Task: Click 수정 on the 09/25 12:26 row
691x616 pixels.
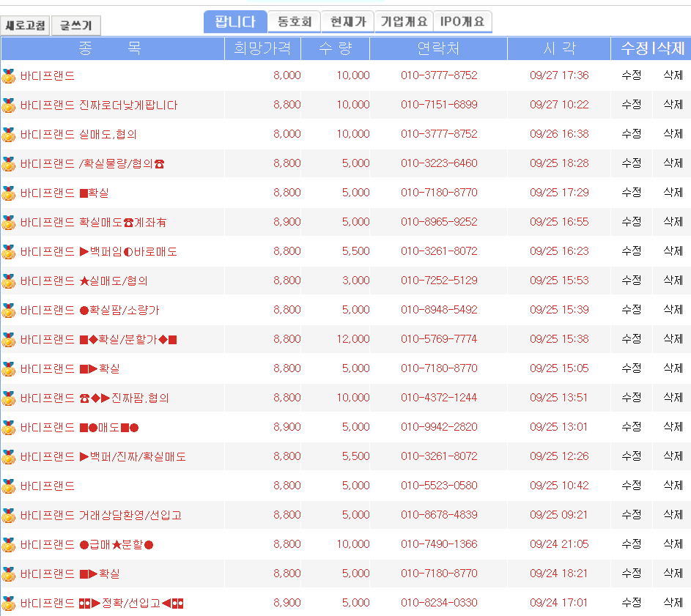Action: (631, 456)
